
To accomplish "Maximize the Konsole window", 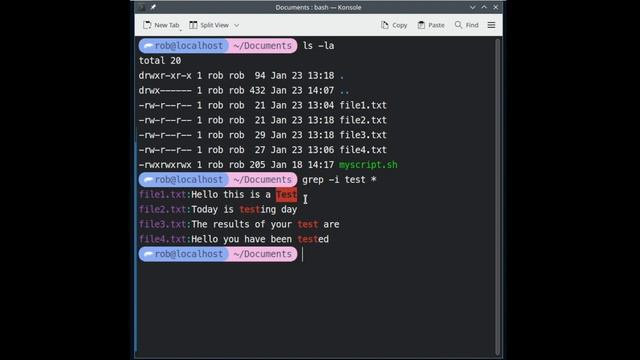I will click(484, 7).
